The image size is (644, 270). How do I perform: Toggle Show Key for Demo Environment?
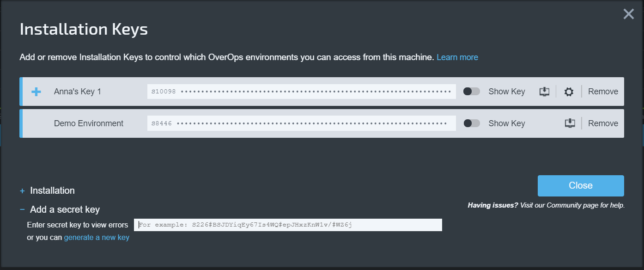coord(472,123)
